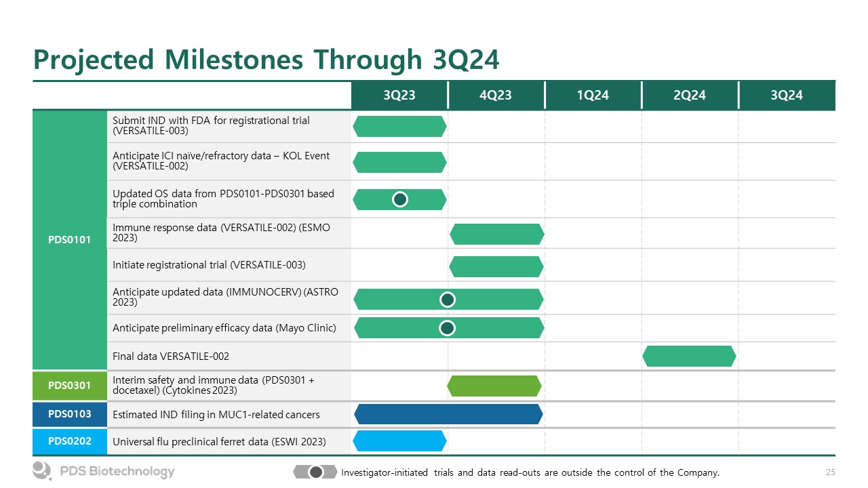Click the circle marker on Updated OS data bar
Image resolution: width=868 pixels, height=488 pixels.
400,199
